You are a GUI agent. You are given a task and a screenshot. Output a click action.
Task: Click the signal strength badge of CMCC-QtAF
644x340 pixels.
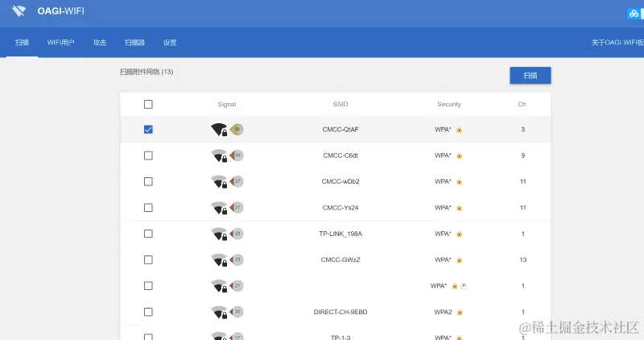(237, 130)
